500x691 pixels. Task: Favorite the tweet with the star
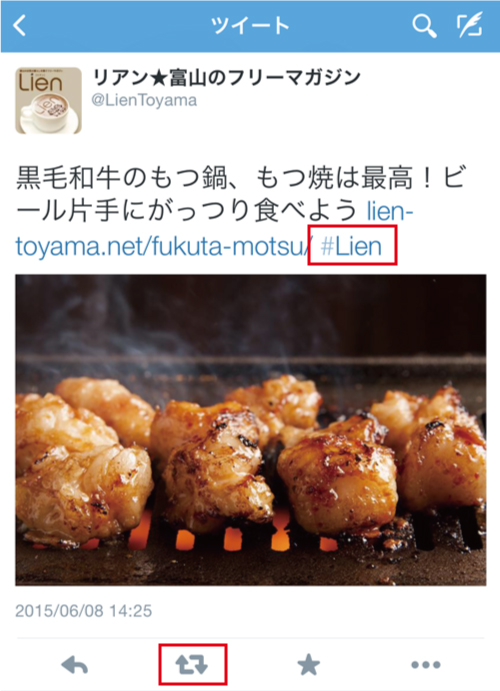pyautogui.click(x=308, y=665)
